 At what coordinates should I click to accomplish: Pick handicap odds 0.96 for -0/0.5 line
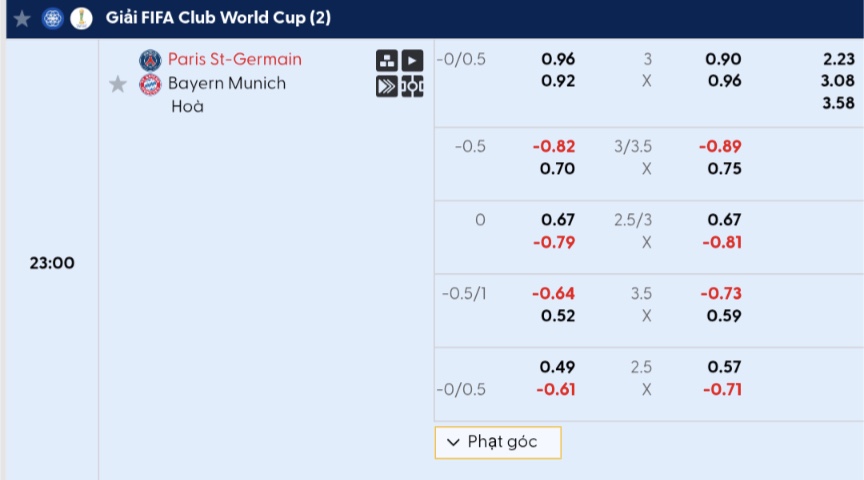tap(558, 59)
